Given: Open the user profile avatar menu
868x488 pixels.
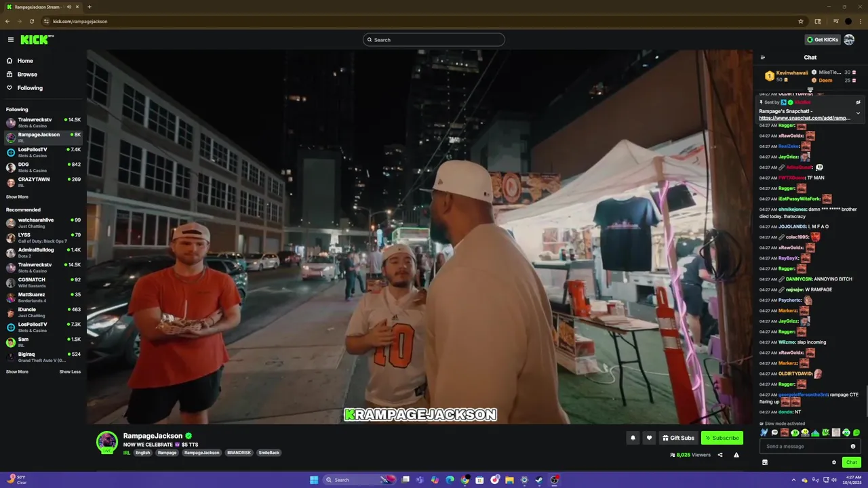Looking at the screenshot, I should [849, 40].
